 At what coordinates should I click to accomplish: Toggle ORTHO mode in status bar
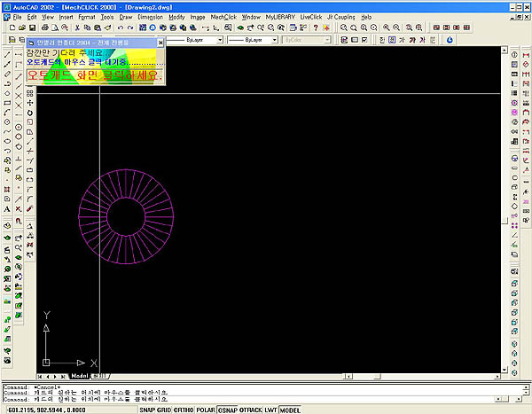[x=184, y=410]
